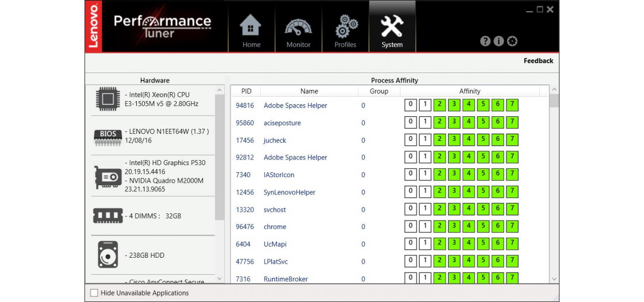Image resolution: width=644 pixels, height=302 pixels.
Task: Click NVIDIA Quadro M2000M text
Action: [x=164, y=180]
